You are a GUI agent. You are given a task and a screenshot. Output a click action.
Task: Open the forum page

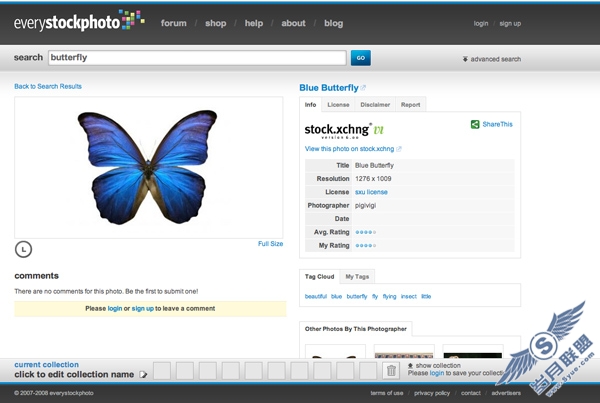click(x=174, y=23)
